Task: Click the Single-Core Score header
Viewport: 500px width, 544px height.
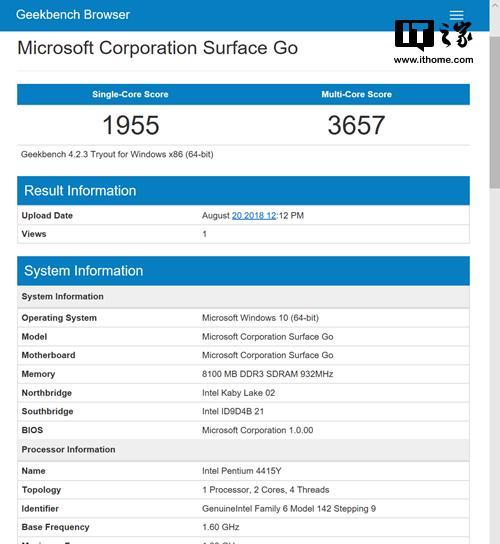Action: click(130, 94)
